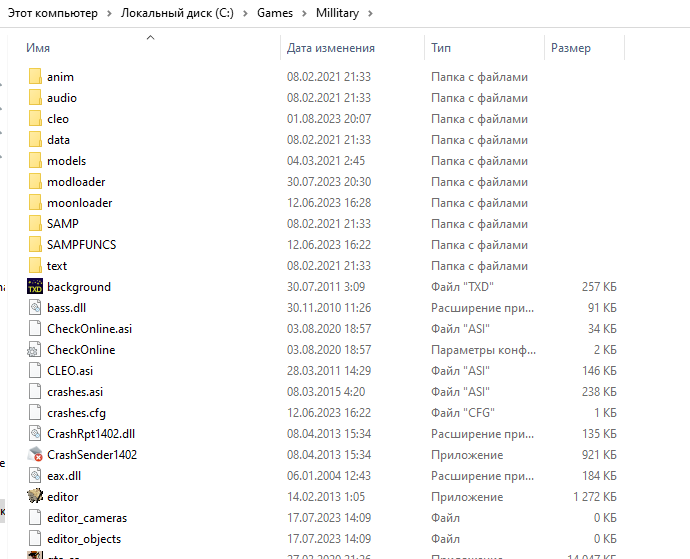
Task: Click the editor application icon
Action: (x=35, y=497)
